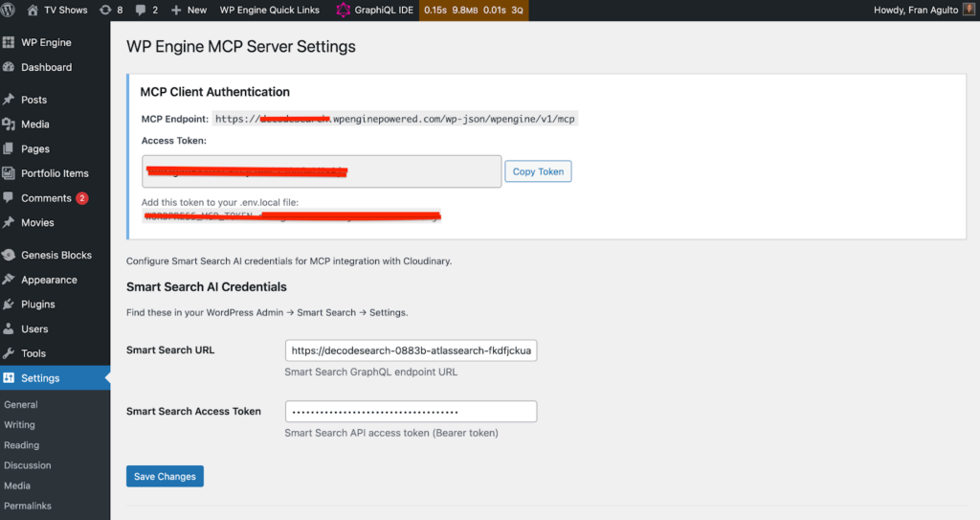Viewport: 980px width, 520px height.
Task: Open the Appearance menu item
Action: pos(49,280)
